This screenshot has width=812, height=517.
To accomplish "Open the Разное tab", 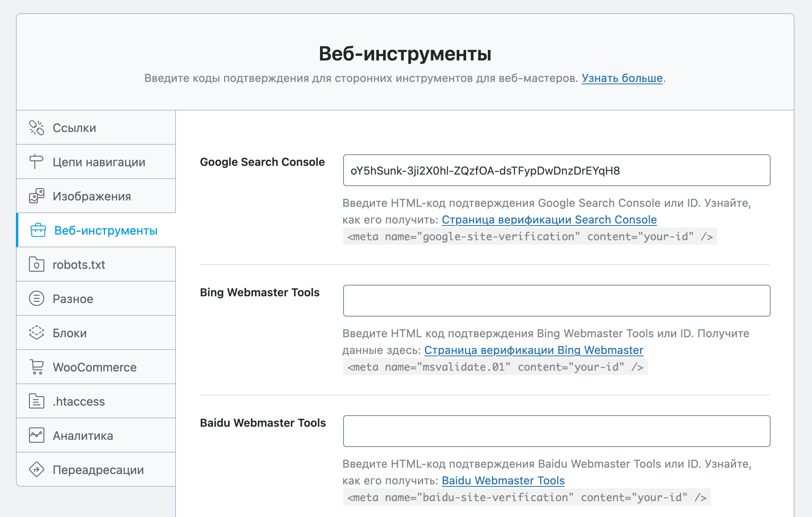I will point(96,299).
